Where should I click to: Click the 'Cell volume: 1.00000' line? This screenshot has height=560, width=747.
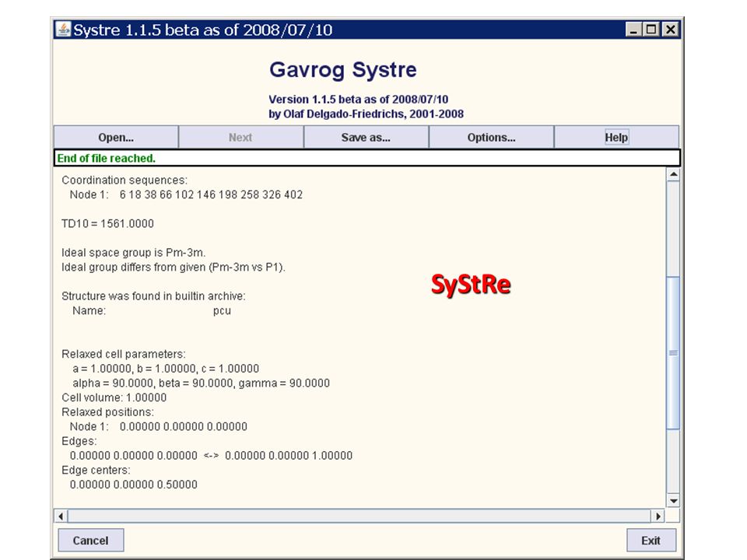click(114, 397)
